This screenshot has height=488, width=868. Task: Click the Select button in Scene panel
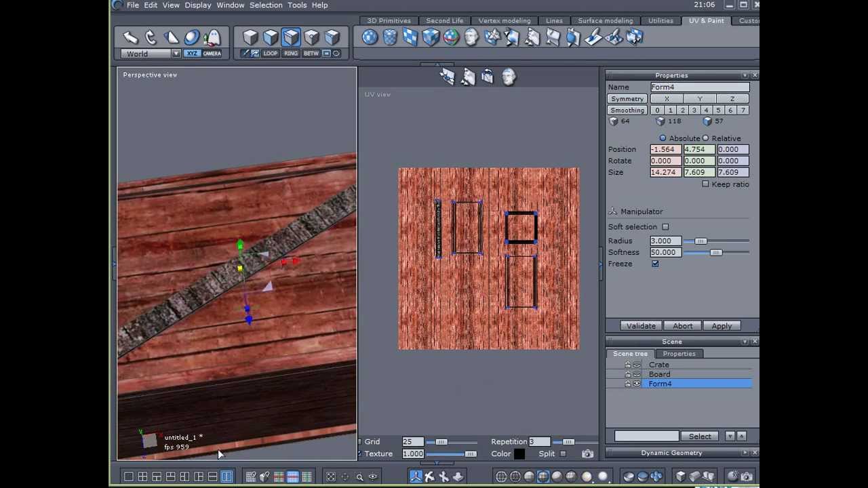click(701, 436)
